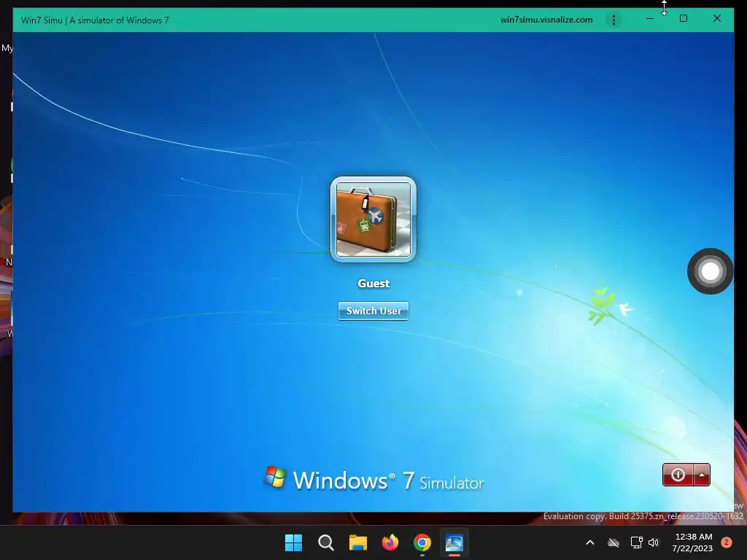Click the red power shutdown button
Image resolution: width=747 pixels, height=560 pixels.
[678, 475]
